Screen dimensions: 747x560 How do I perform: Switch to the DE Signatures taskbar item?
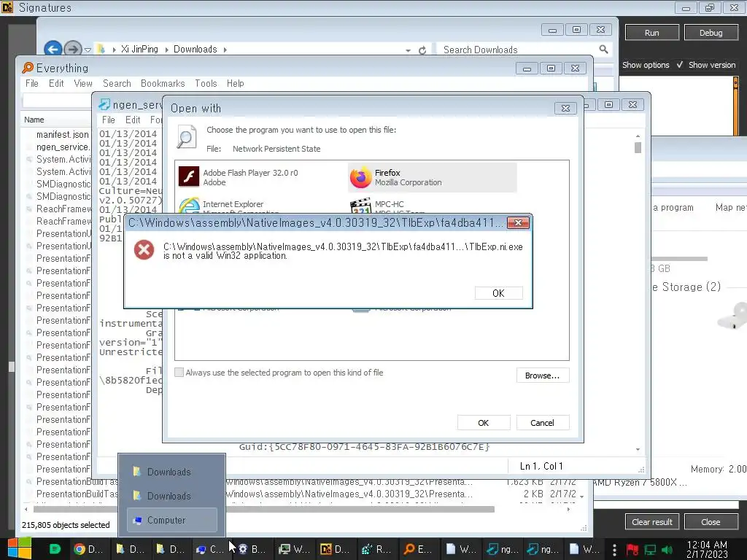click(x=335, y=549)
